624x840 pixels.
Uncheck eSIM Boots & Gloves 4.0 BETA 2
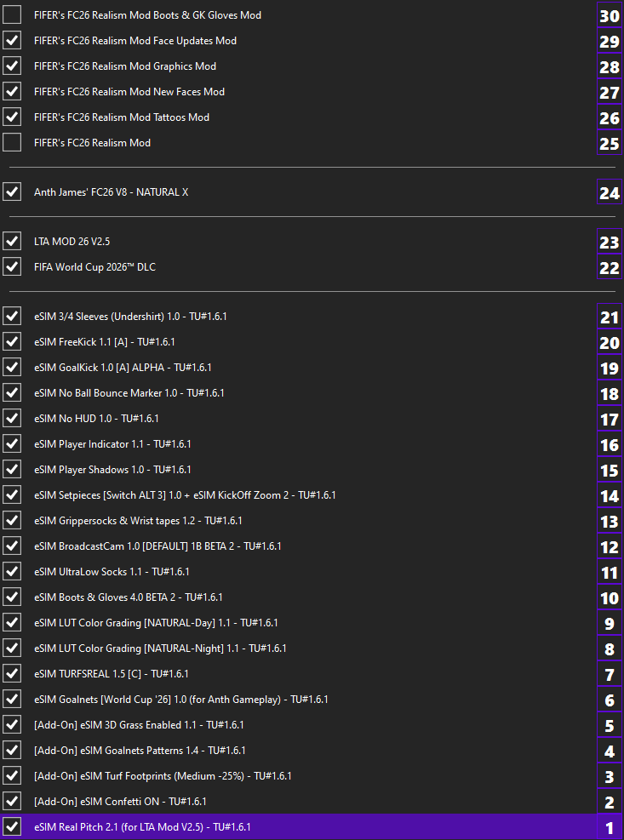pyautogui.click(x=12, y=597)
